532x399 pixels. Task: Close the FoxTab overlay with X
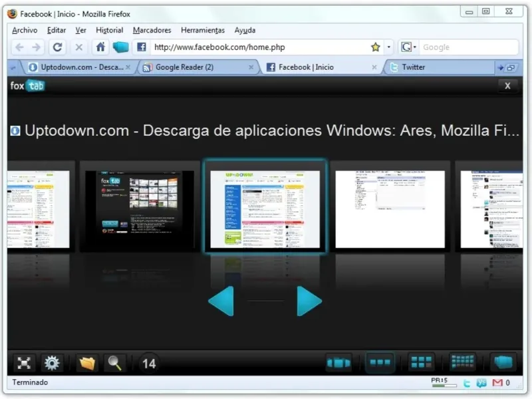click(x=507, y=86)
